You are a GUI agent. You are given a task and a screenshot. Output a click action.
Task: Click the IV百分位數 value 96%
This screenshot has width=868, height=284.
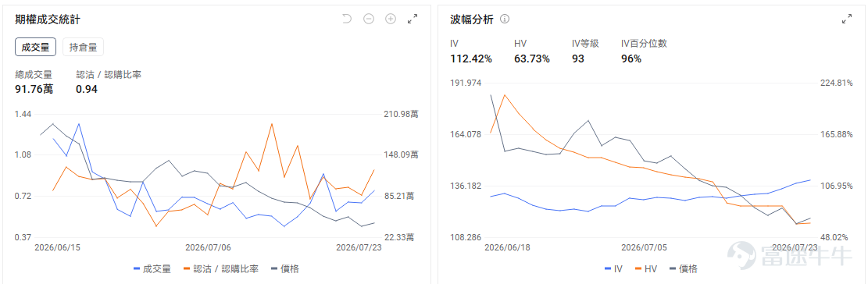click(x=631, y=59)
